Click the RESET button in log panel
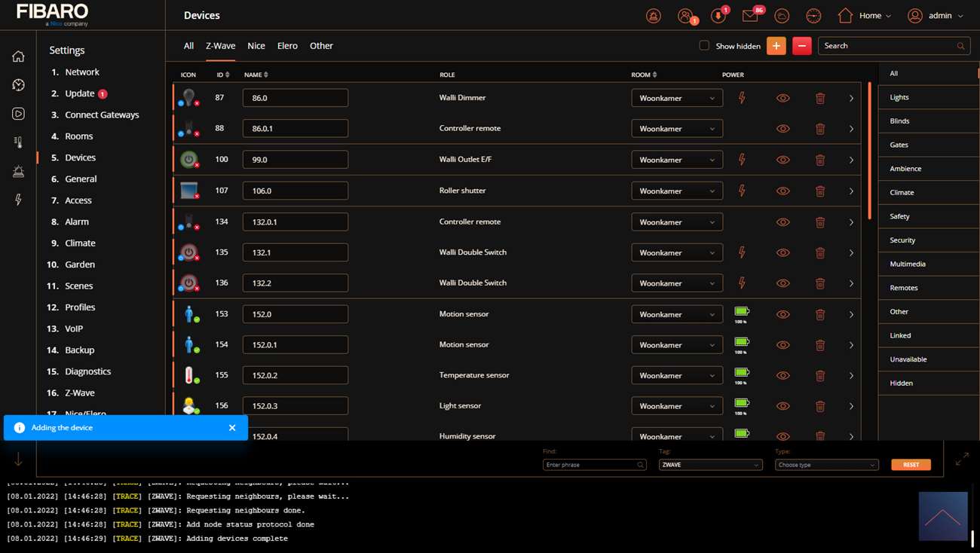This screenshot has width=980, height=553. tap(911, 465)
